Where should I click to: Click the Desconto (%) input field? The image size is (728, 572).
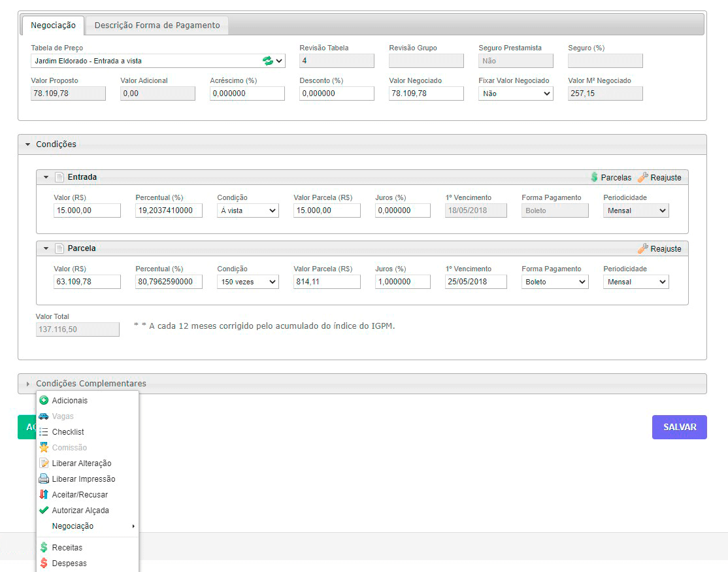point(337,93)
